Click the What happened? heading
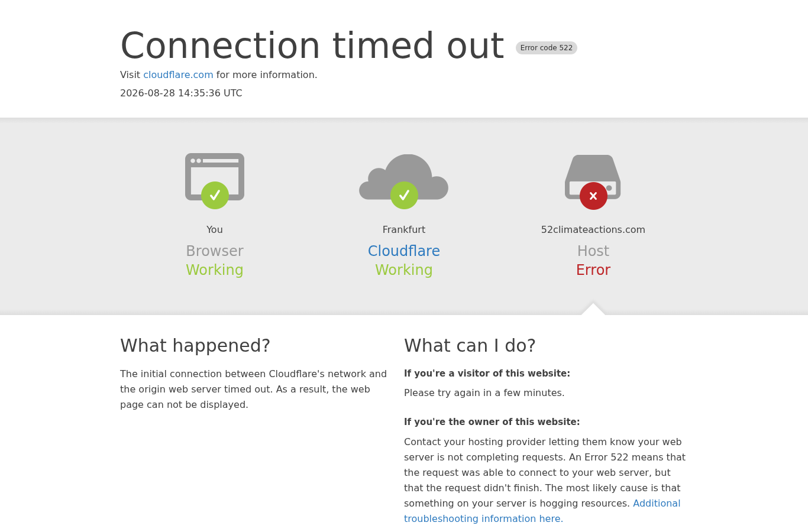Screen dimensions: 808x532 [x=195, y=345]
